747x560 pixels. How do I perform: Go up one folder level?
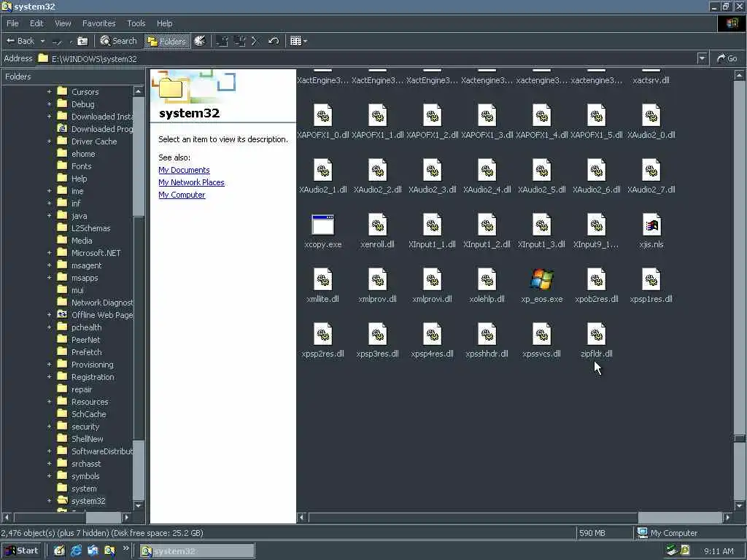tap(83, 41)
